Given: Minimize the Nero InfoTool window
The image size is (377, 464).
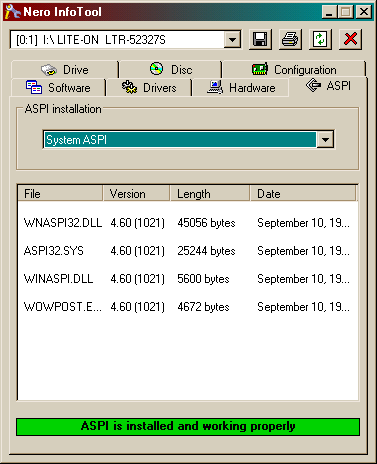Looking at the screenshot, I should (329, 12).
